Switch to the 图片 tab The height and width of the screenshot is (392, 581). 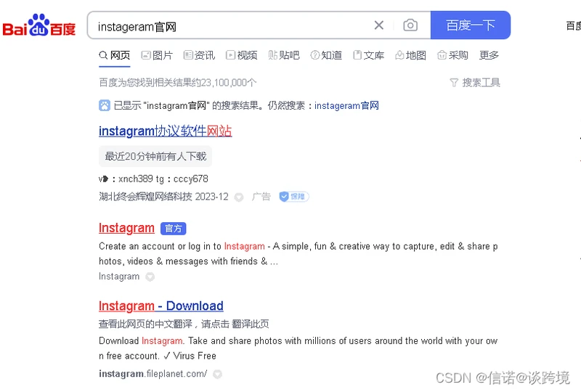tap(157, 55)
